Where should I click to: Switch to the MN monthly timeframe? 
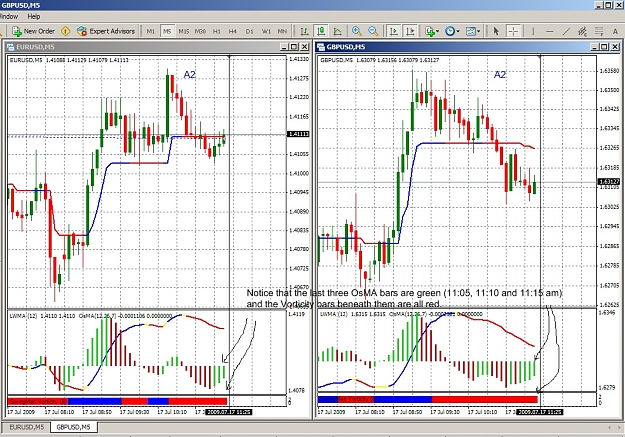(282, 31)
